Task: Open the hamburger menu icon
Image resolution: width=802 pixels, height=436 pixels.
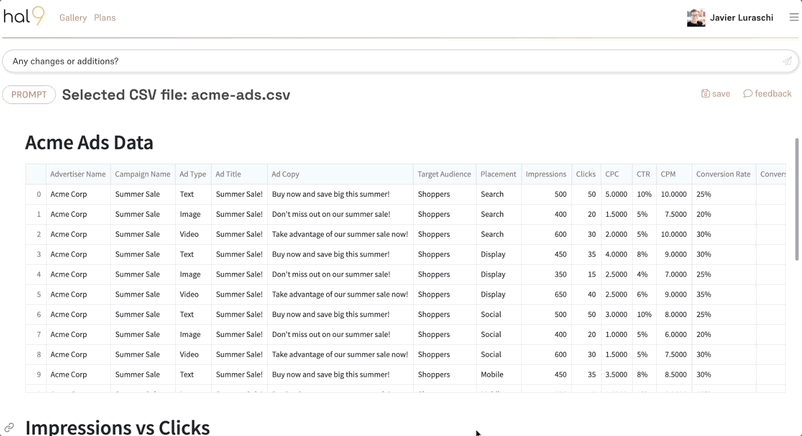Action: pyautogui.click(x=794, y=17)
